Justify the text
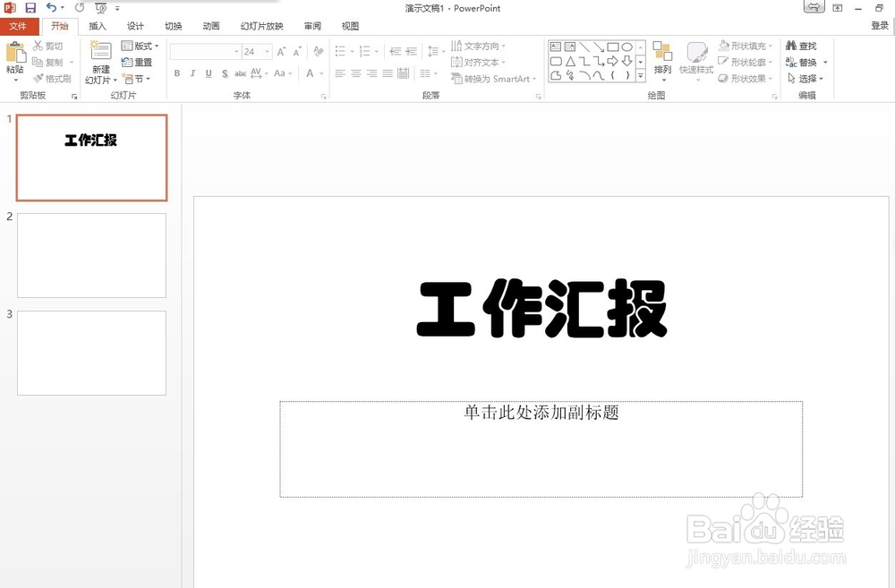895x588 pixels. click(388, 73)
